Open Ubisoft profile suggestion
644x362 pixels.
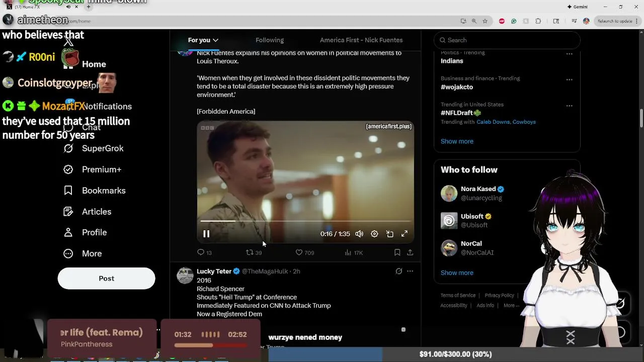[472, 216]
